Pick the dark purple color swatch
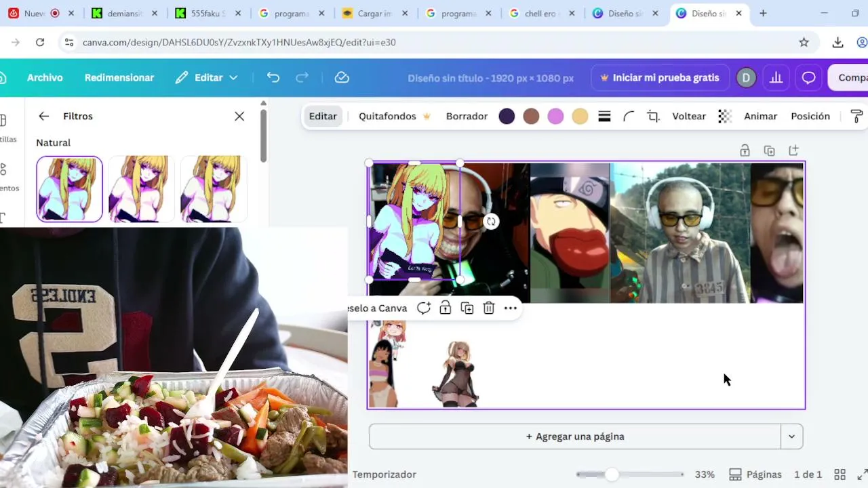This screenshot has width=868, height=488. 507,117
